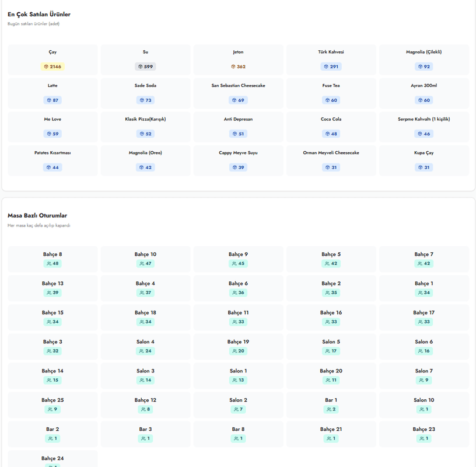Click the box icon on the Çay card
Viewport: 476px width, 467px height.
coord(46,67)
